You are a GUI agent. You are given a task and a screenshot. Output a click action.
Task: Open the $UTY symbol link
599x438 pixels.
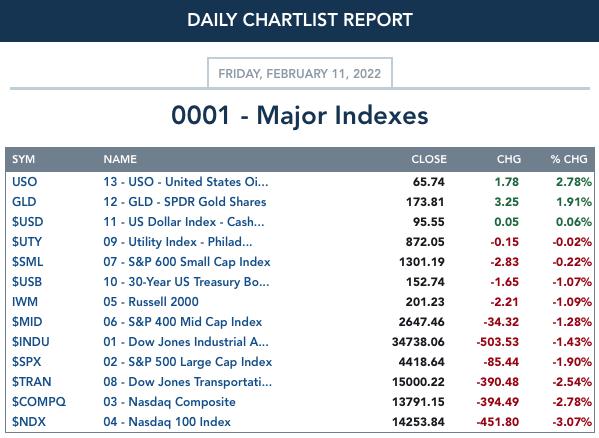pos(27,242)
